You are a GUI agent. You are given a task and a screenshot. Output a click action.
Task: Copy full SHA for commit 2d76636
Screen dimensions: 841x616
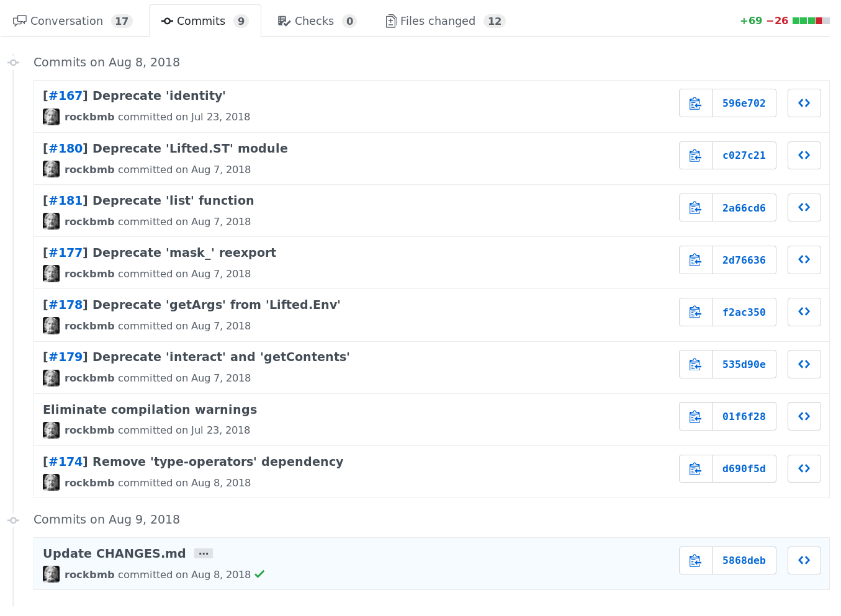695,260
